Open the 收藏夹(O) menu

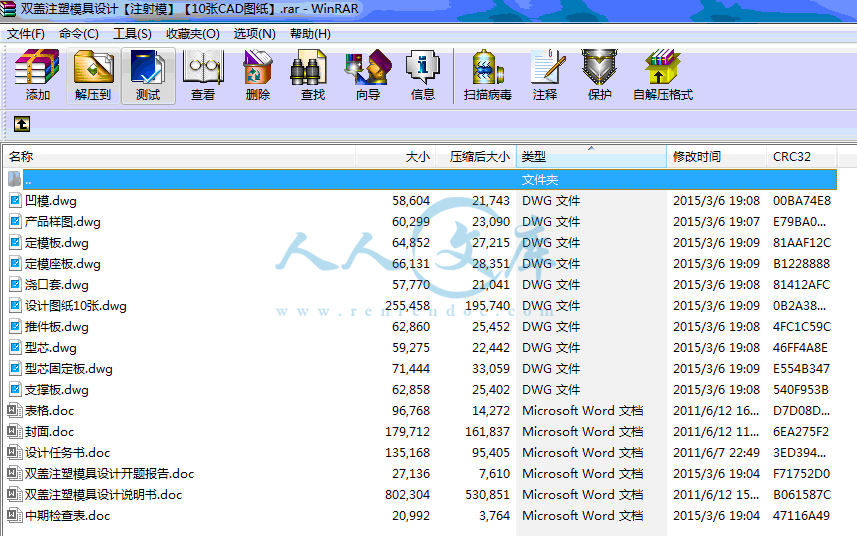[x=193, y=34]
